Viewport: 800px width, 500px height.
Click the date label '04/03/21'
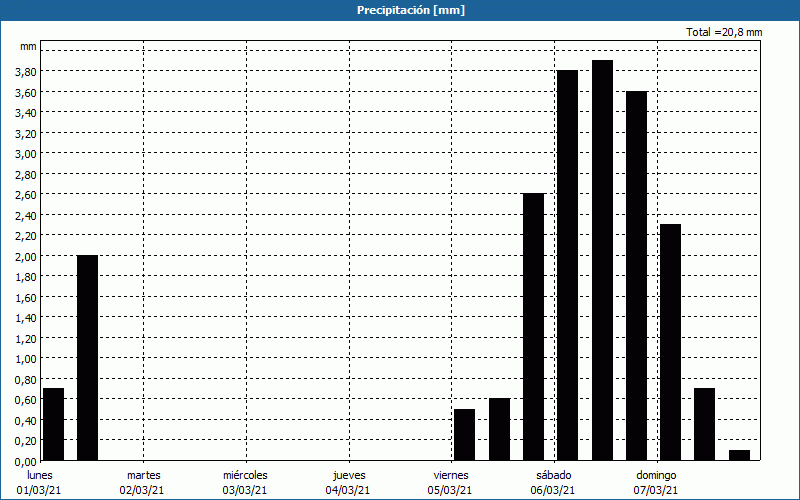pos(348,490)
